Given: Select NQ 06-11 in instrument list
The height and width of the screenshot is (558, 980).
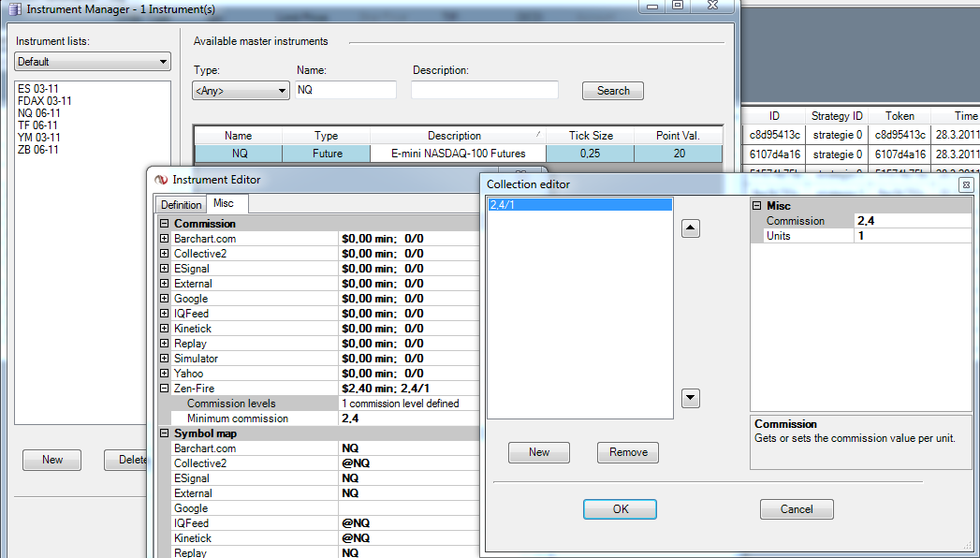Looking at the screenshot, I should tap(38, 113).
